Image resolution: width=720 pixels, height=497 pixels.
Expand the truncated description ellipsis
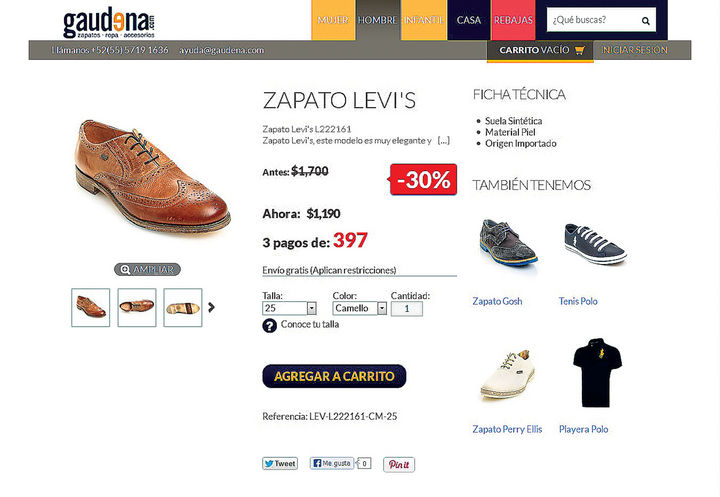point(444,141)
